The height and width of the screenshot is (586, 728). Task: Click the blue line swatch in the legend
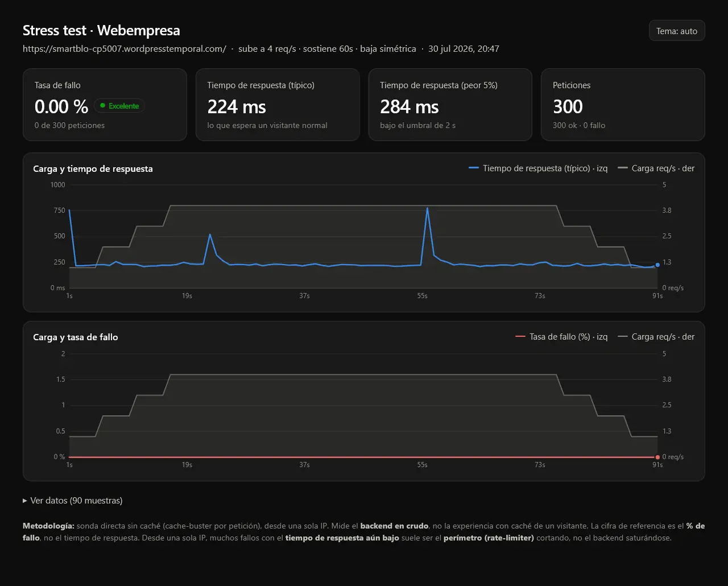coord(474,168)
